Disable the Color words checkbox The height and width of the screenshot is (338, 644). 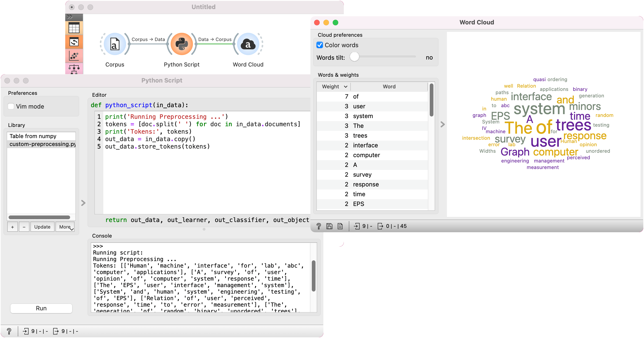(x=319, y=45)
